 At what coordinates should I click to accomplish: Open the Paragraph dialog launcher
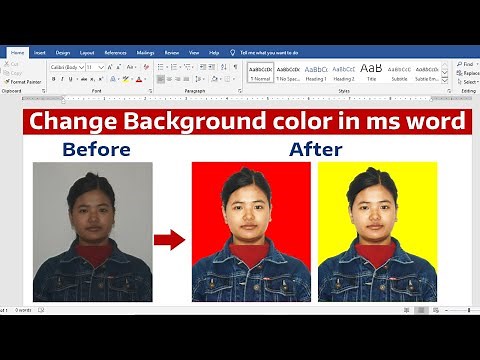tap(240, 91)
